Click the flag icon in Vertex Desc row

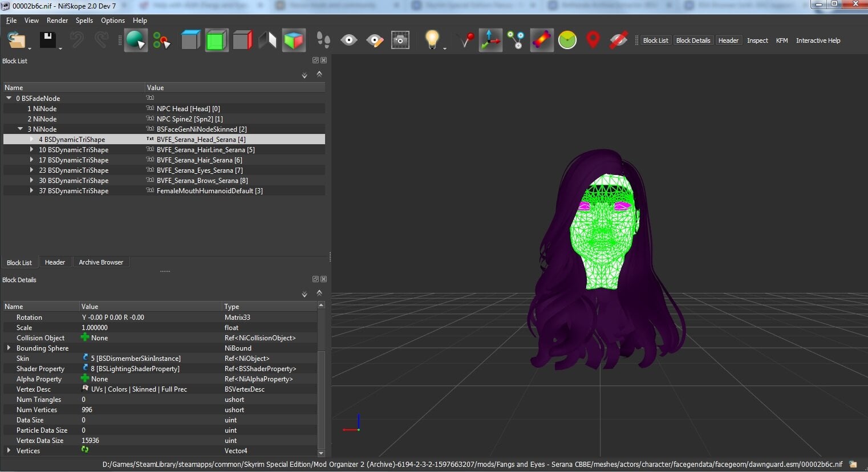pyautogui.click(x=86, y=388)
